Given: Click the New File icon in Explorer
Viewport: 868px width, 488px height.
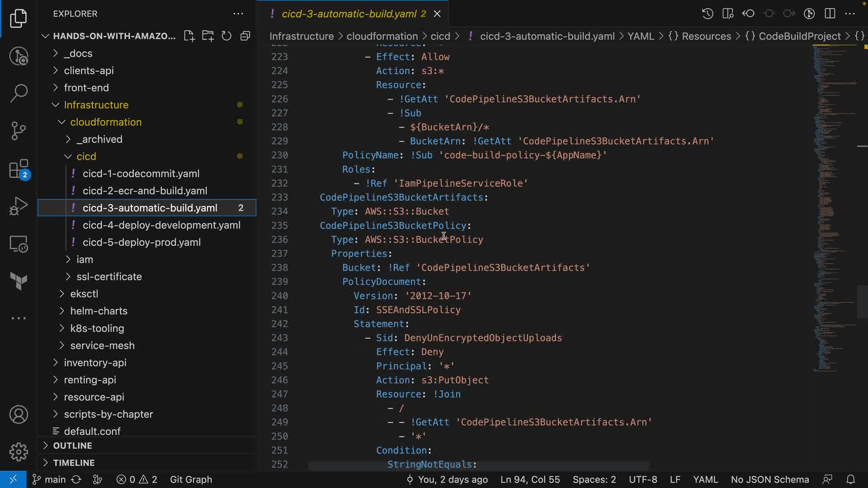Looking at the screenshot, I should tap(189, 36).
